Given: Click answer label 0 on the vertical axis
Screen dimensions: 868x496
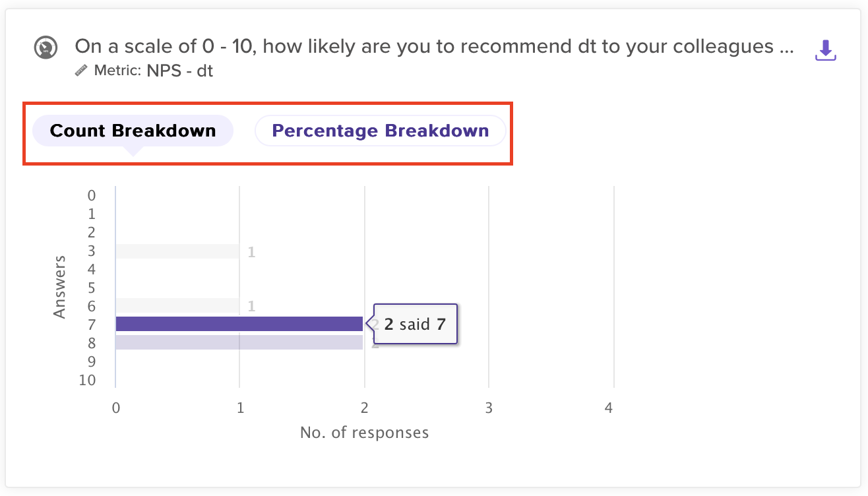Looking at the screenshot, I should point(91,195).
